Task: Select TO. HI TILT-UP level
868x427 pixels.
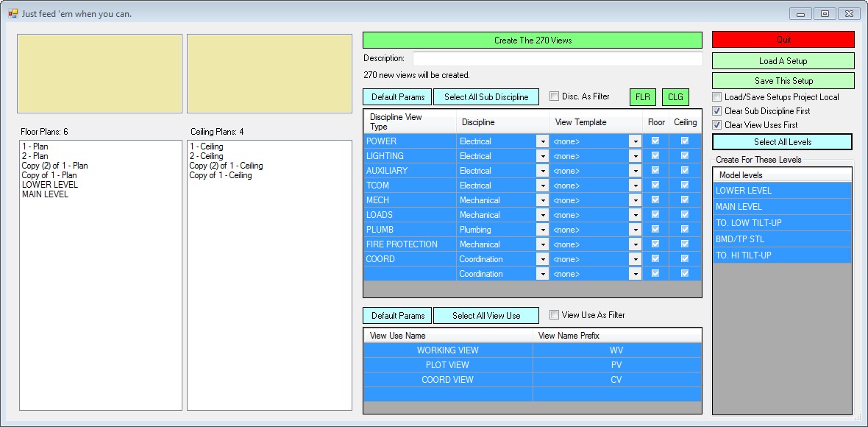Action: (x=782, y=255)
